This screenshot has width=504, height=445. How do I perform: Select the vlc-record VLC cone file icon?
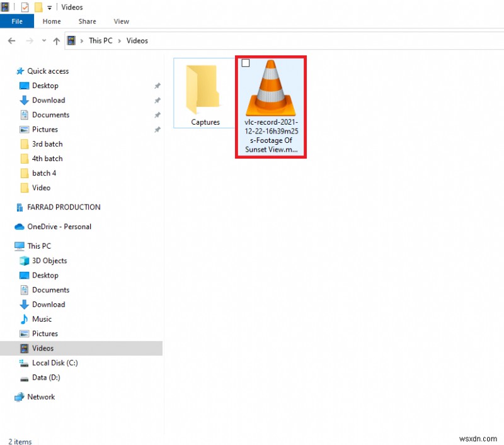point(271,88)
